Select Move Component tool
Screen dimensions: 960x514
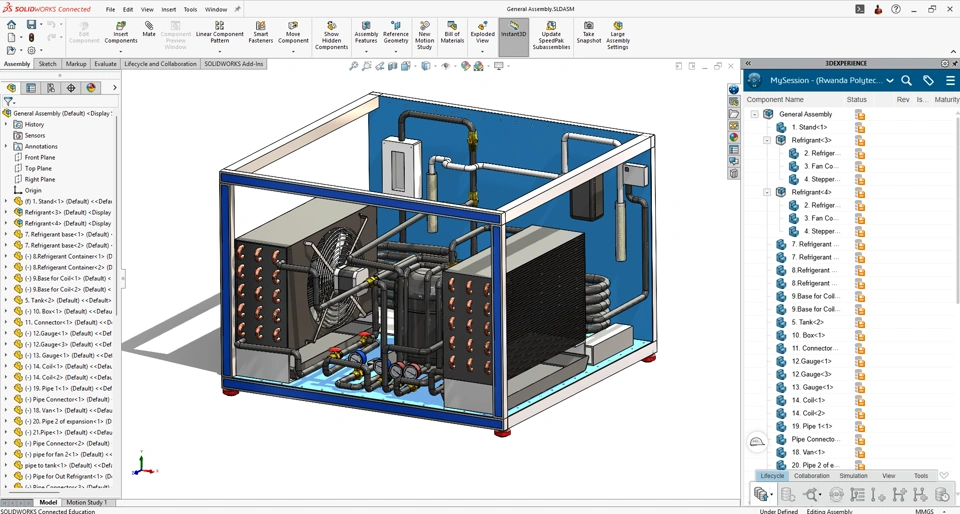click(293, 32)
